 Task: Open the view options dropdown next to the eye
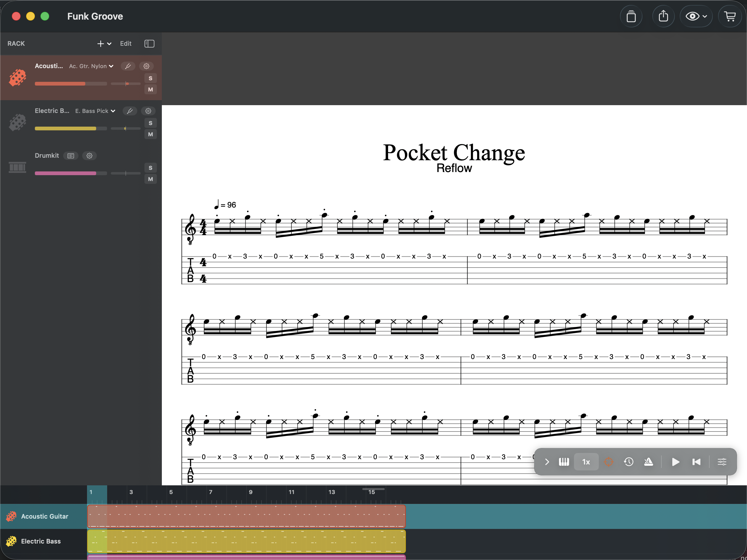coord(704,16)
